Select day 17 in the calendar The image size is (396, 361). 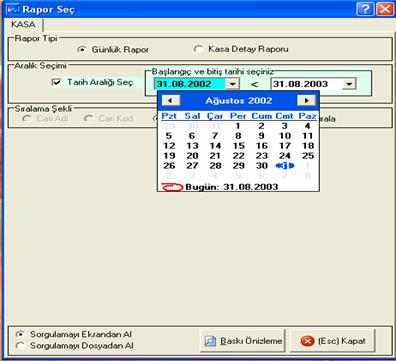(285, 146)
